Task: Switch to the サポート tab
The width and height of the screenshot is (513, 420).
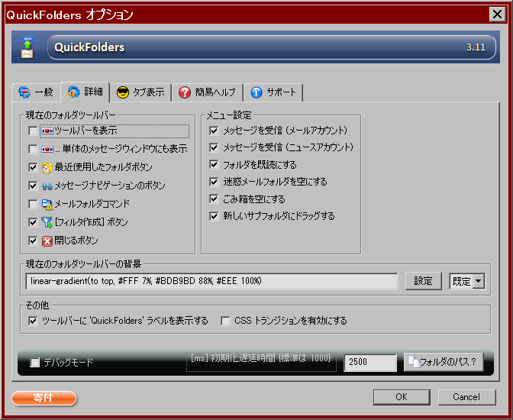Action: (273, 92)
